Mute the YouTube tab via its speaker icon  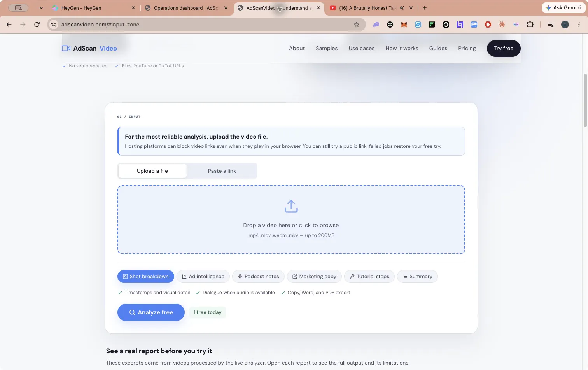[402, 8]
